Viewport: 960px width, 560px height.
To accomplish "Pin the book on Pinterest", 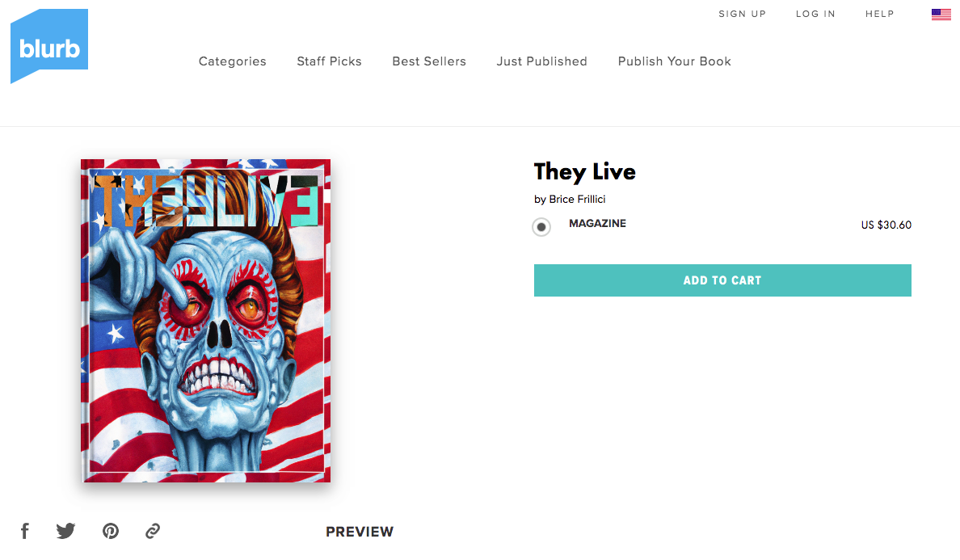I will tap(110, 531).
